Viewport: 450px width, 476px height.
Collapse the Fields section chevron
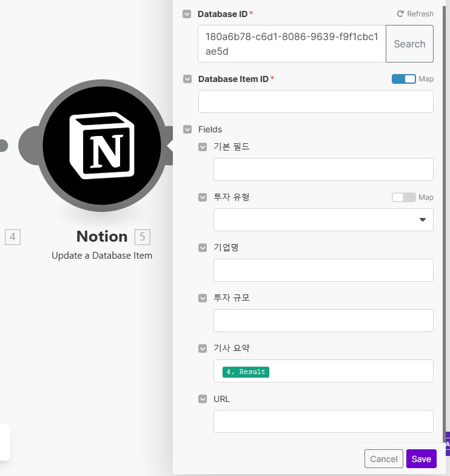coord(187,129)
